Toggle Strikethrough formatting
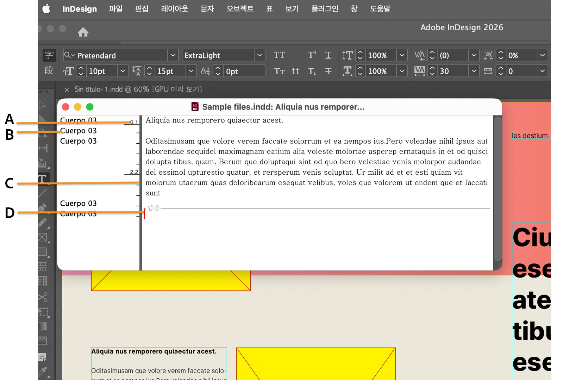The height and width of the screenshot is (380, 588). [328, 71]
